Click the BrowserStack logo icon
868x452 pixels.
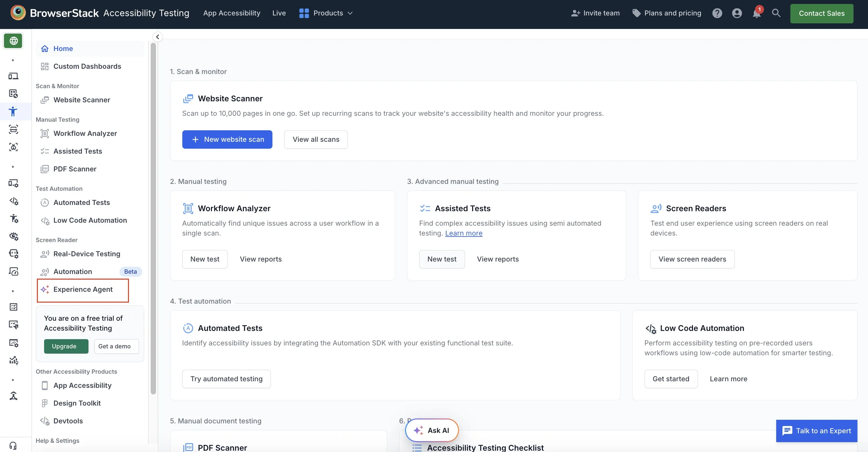18,13
